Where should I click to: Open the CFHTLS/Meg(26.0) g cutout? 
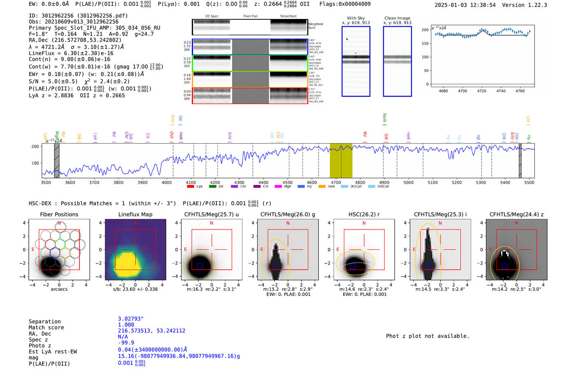tap(288, 250)
